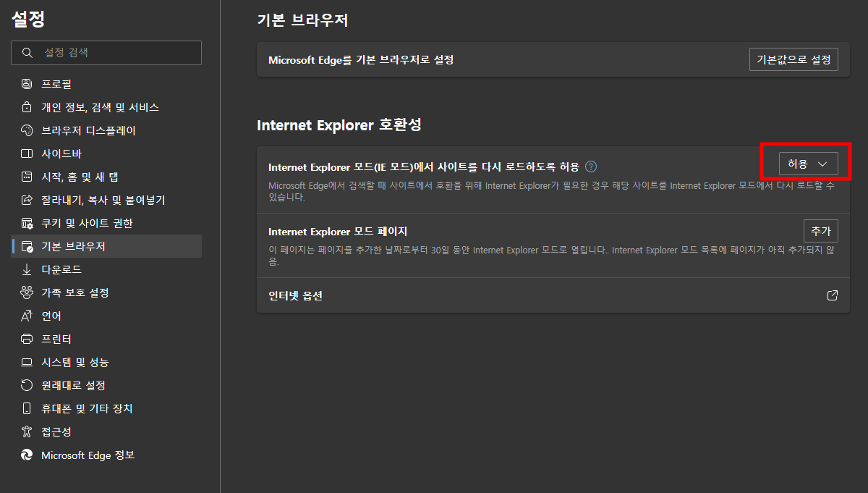Image resolution: width=868 pixels, height=493 pixels.
Task: Click the 프로필 profile icon
Action: pos(27,84)
